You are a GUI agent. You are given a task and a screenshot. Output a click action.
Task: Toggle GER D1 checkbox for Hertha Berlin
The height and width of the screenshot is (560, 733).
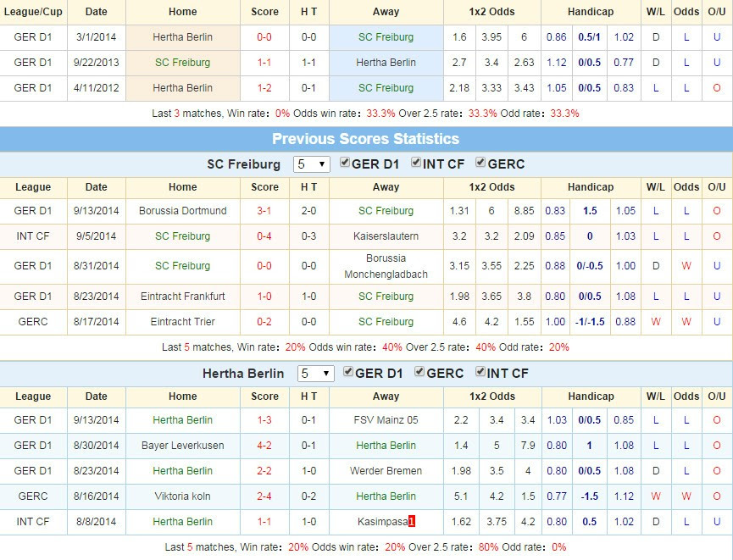(348, 372)
